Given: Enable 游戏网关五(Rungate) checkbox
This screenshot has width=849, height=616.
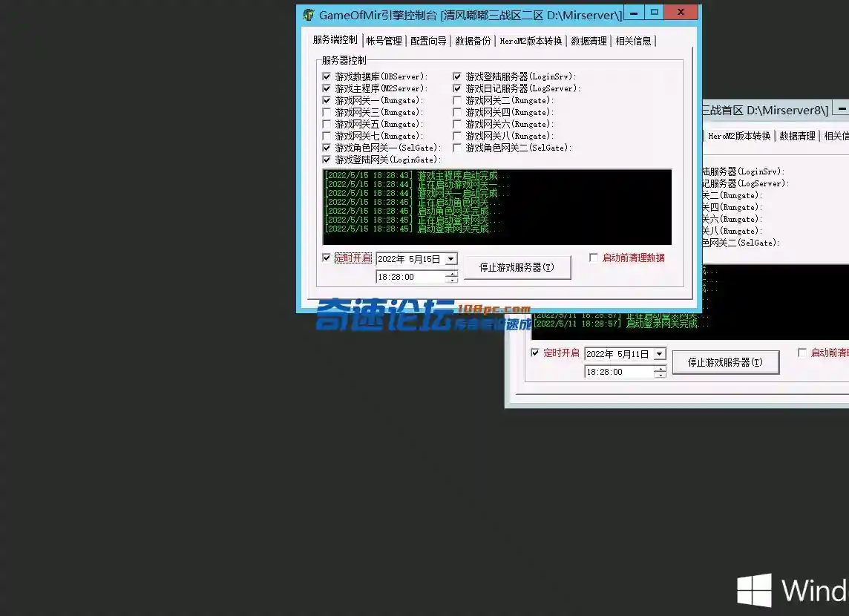Looking at the screenshot, I should tap(327, 124).
